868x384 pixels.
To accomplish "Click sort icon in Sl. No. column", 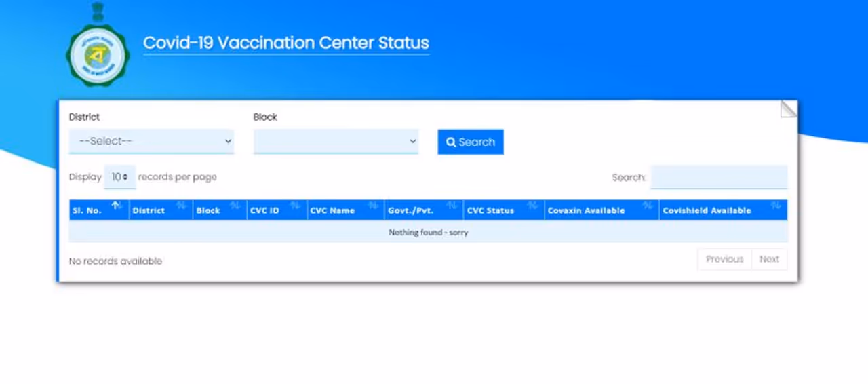I will point(116,206).
